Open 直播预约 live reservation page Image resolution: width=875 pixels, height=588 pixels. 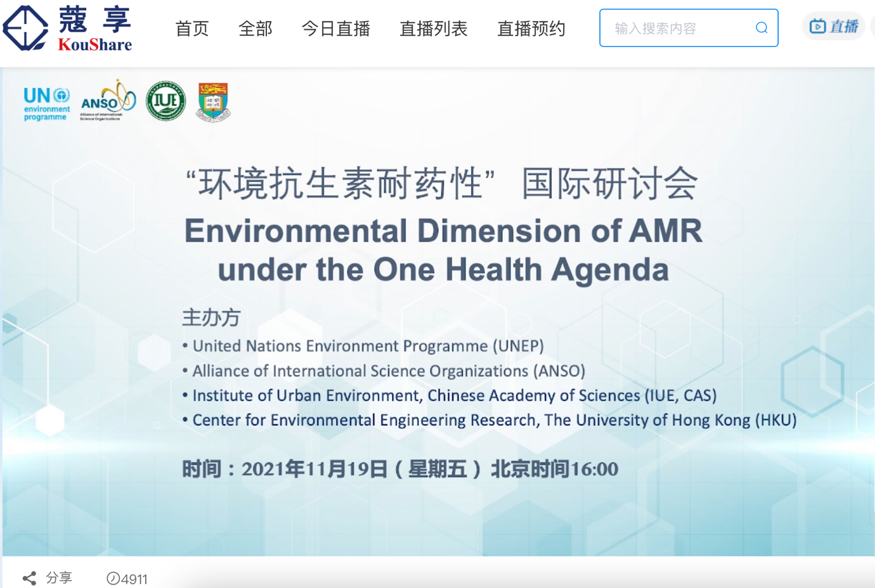[531, 29]
